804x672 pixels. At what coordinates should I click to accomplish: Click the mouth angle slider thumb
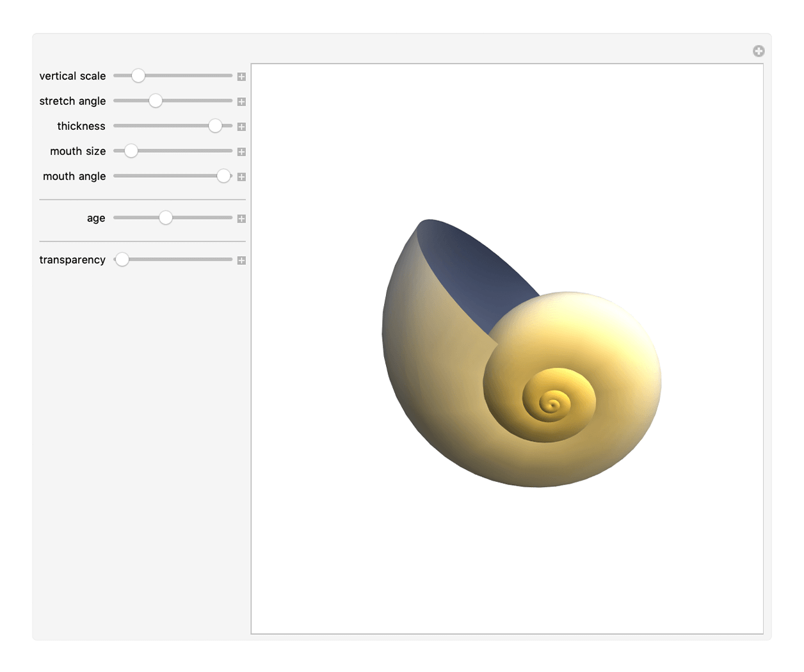point(223,176)
